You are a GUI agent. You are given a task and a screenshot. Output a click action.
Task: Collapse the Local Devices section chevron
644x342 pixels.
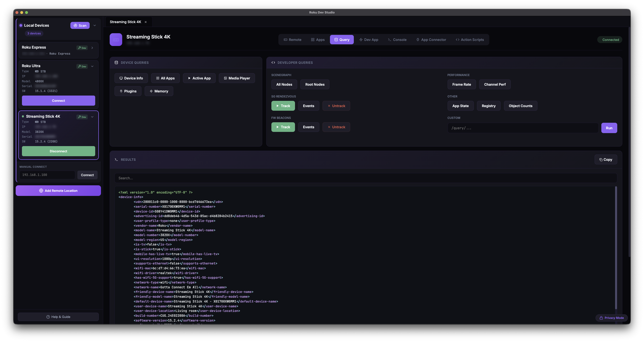pyautogui.click(x=95, y=26)
